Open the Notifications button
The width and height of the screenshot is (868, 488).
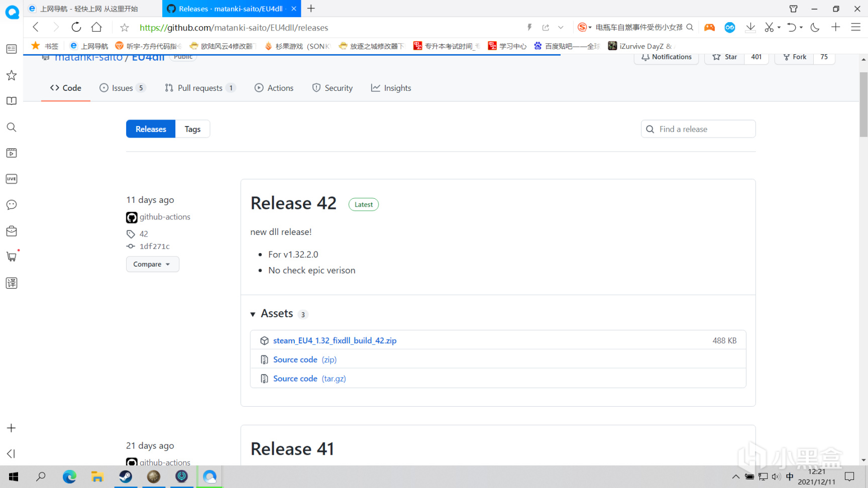point(667,57)
